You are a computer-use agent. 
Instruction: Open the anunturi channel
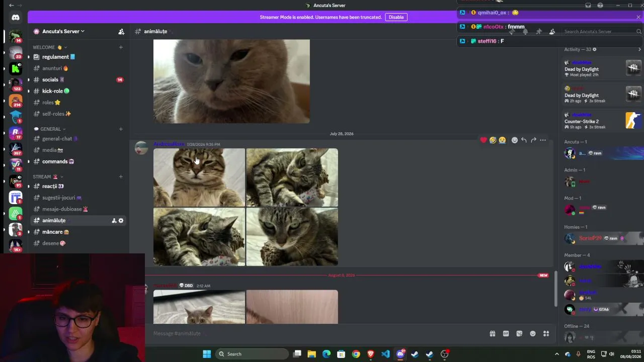click(x=79, y=68)
